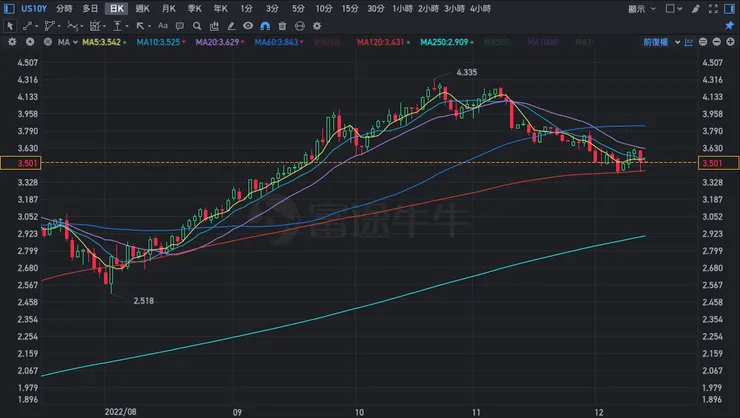Image resolution: width=740 pixels, height=418 pixels.
Task: Select the vertical range measure tool
Action: [x=118, y=26]
